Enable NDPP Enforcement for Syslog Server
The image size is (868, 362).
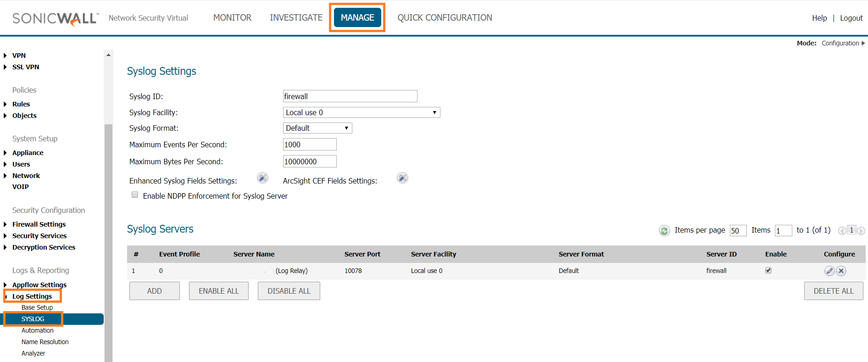[135, 195]
